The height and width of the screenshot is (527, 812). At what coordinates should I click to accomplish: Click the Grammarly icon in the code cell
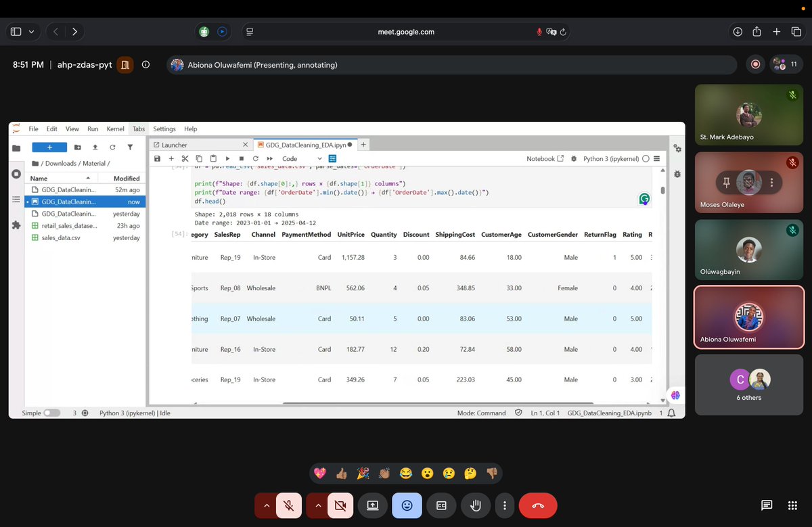coord(644,199)
